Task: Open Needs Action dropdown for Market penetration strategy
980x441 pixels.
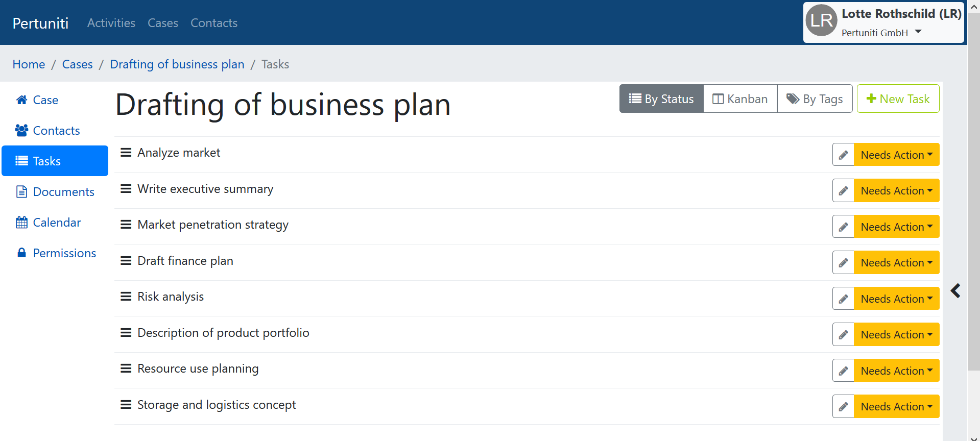Action: (x=896, y=227)
